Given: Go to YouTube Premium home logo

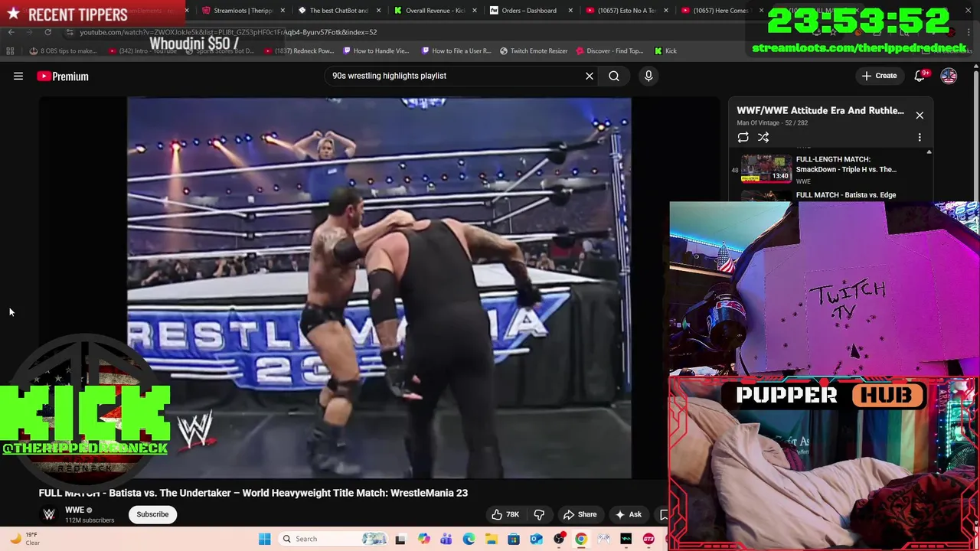Looking at the screenshot, I should coord(63,76).
